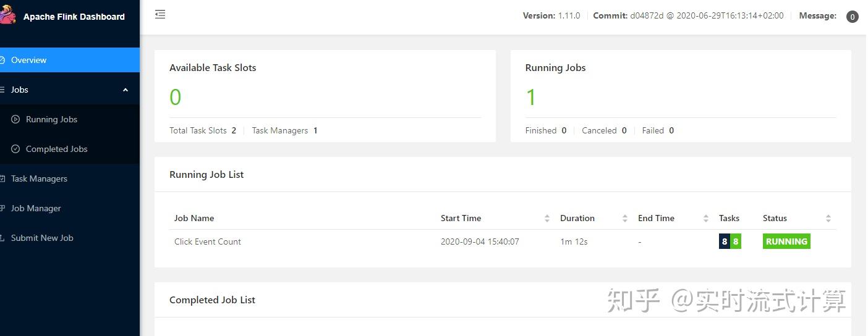Open the Click Event Count job
The height and width of the screenshot is (336, 868).
point(208,241)
